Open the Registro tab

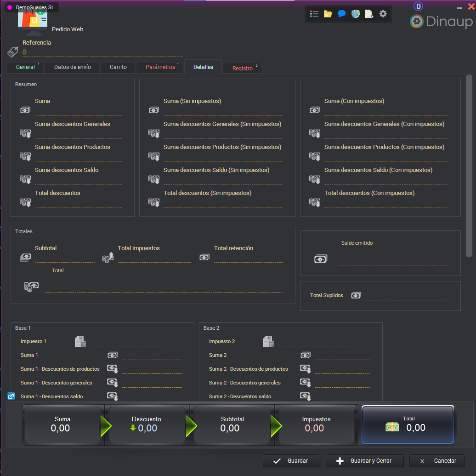coord(243,68)
